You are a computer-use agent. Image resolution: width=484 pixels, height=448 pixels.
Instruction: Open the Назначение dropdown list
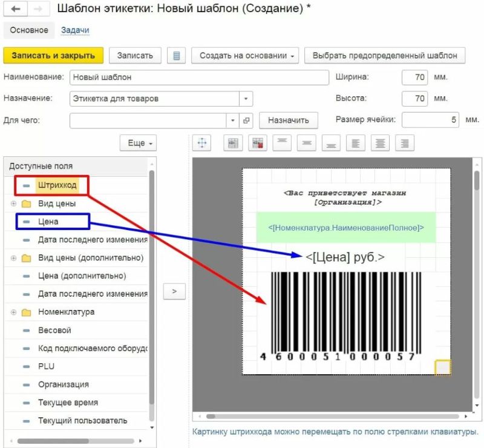point(246,99)
